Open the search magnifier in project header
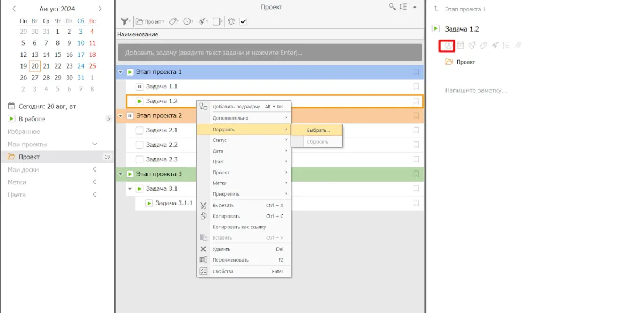The image size is (644, 313). click(392, 6)
